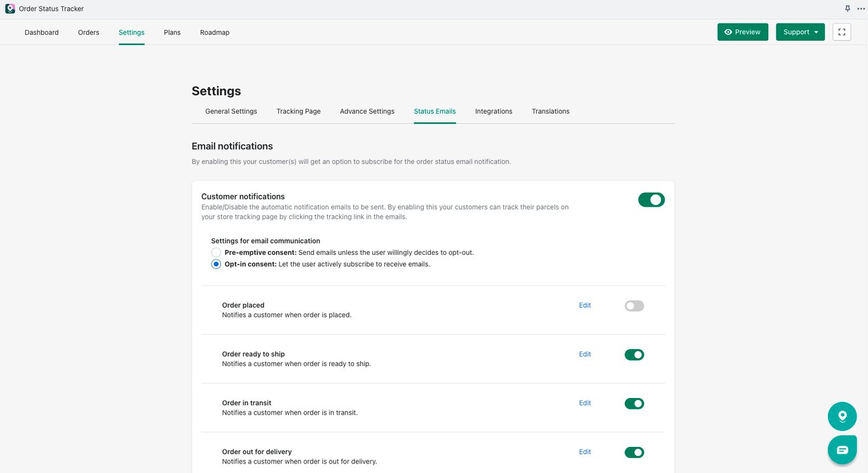Open the Integrations tab

pos(494,111)
